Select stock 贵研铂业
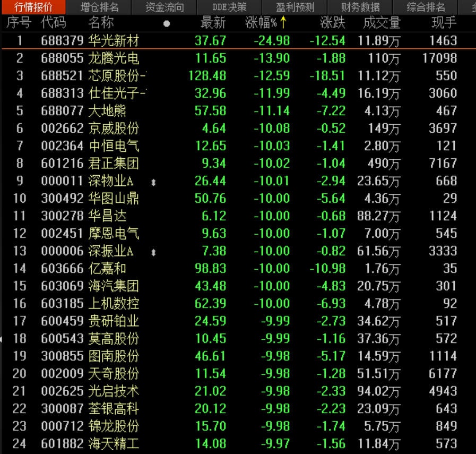Screen dimensions: 476x454 click(114, 321)
